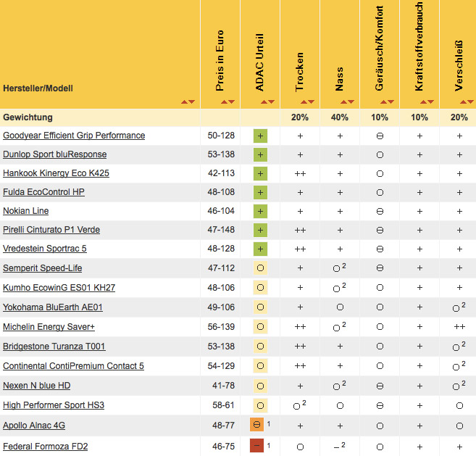Click price 54-129 for Continental

(221, 366)
